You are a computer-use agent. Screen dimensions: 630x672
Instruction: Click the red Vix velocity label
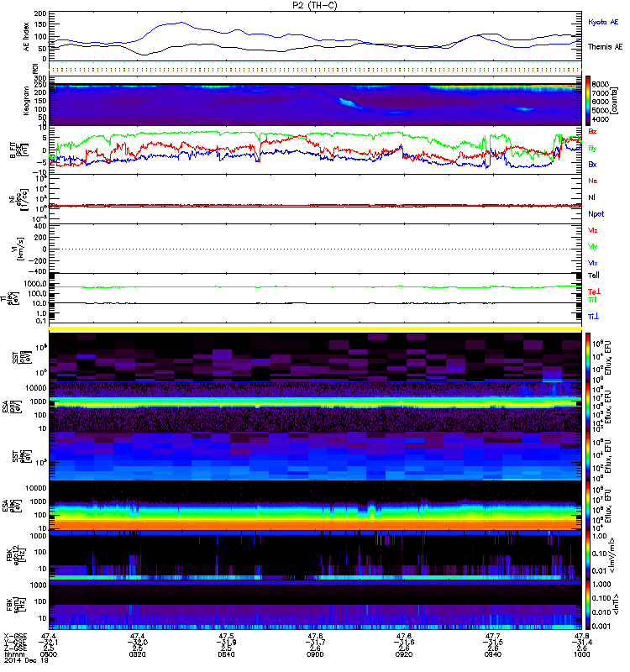tap(593, 230)
